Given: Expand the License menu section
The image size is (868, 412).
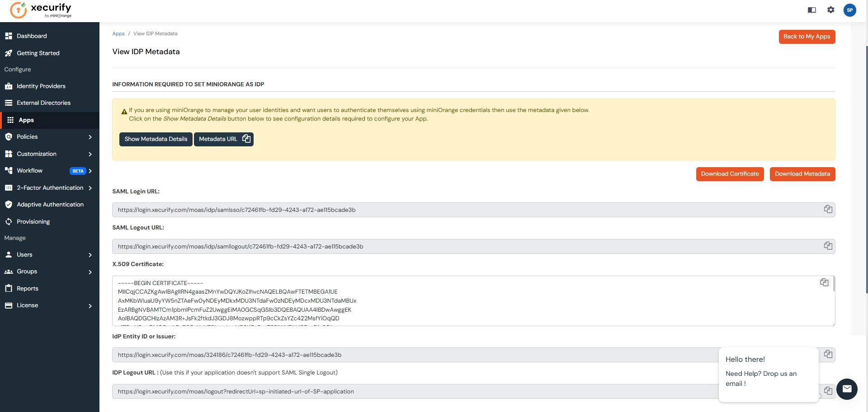Looking at the screenshot, I should [90, 306].
